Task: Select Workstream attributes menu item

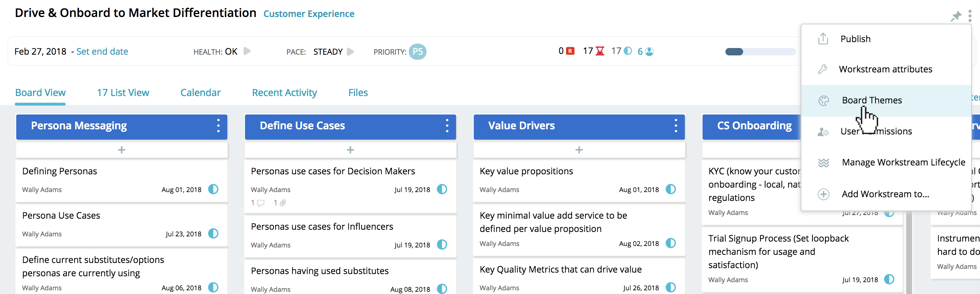Action: click(886, 69)
